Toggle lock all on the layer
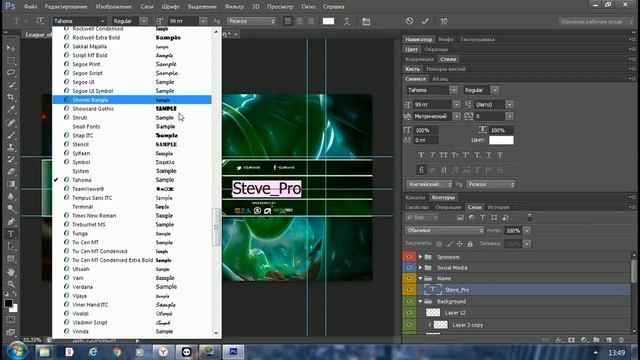The height and width of the screenshot is (360, 640). 470,244
